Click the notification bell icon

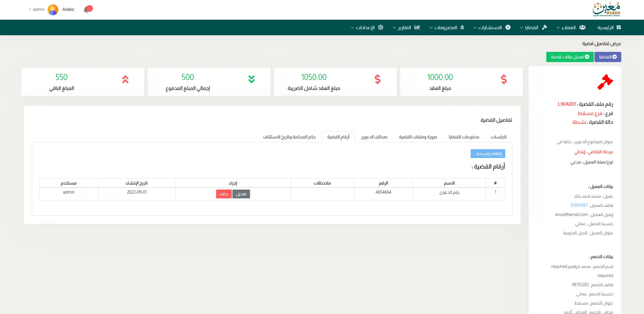coord(87,9)
